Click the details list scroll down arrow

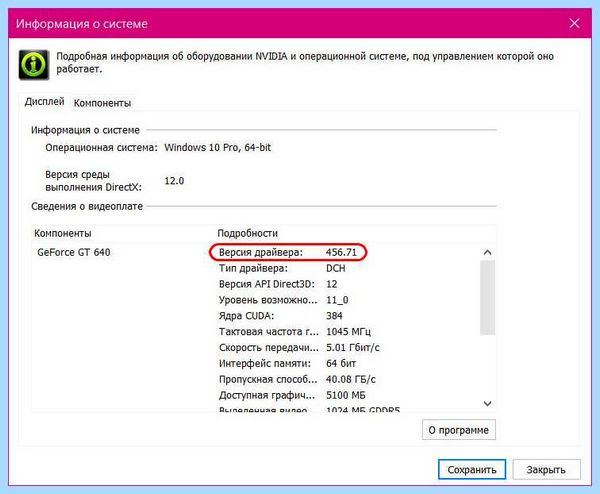click(x=487, y=403)
